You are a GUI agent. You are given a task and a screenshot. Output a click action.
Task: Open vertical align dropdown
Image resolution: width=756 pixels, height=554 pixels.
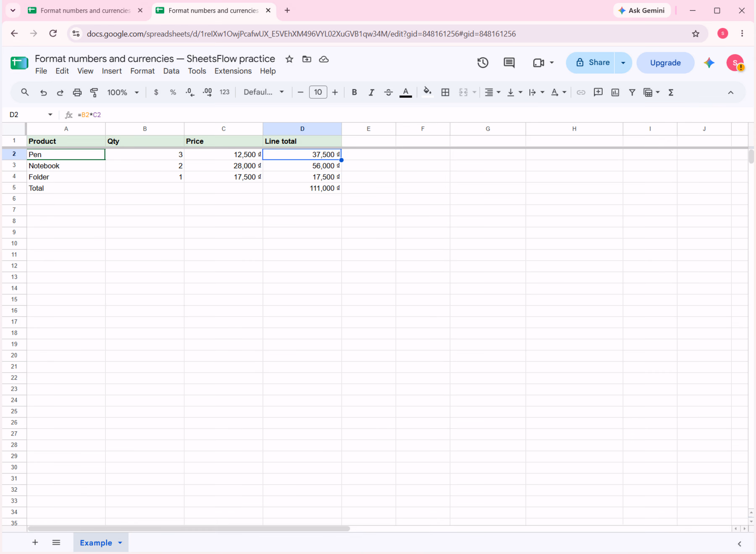point(514,92)
